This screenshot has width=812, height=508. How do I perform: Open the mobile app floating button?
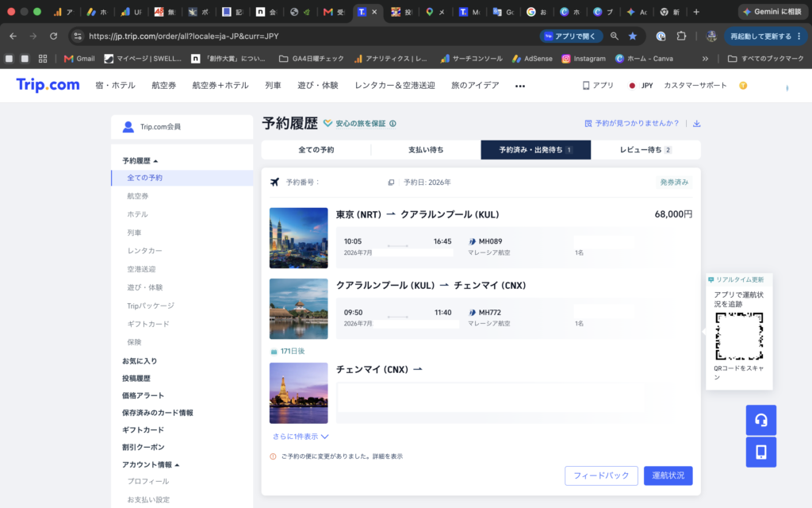(760, 452)
